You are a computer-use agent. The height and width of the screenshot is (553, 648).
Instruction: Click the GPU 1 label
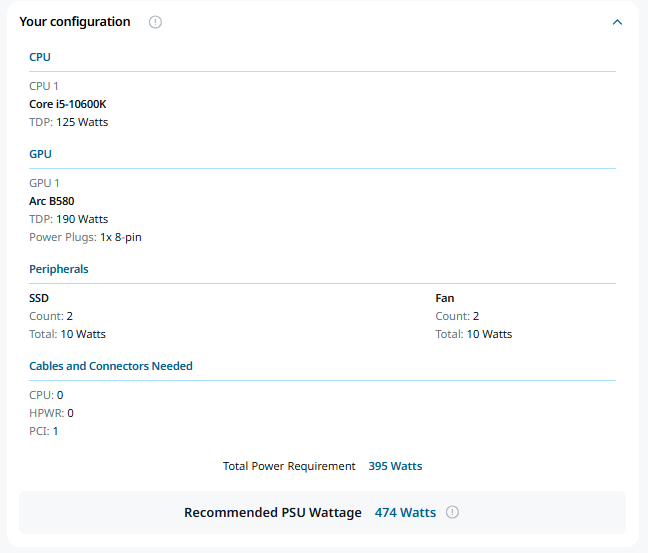(44, 183)
